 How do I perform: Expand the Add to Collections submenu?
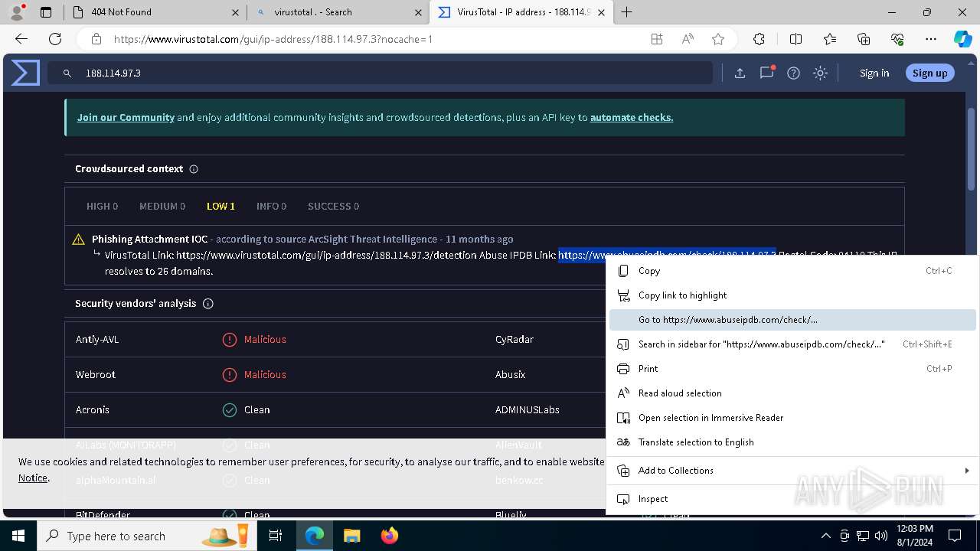coord(792,471)
